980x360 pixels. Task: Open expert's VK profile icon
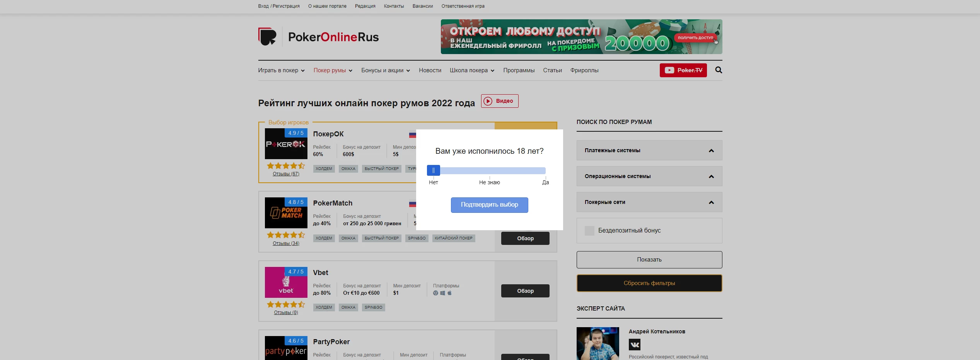(x=634, y=345)
